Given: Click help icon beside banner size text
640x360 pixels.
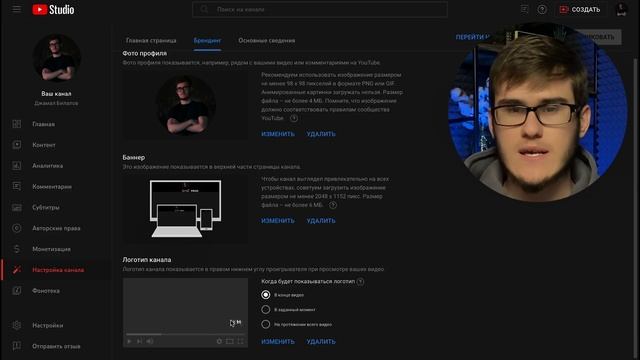Looking at the screenshot, I should click(333, 205).
